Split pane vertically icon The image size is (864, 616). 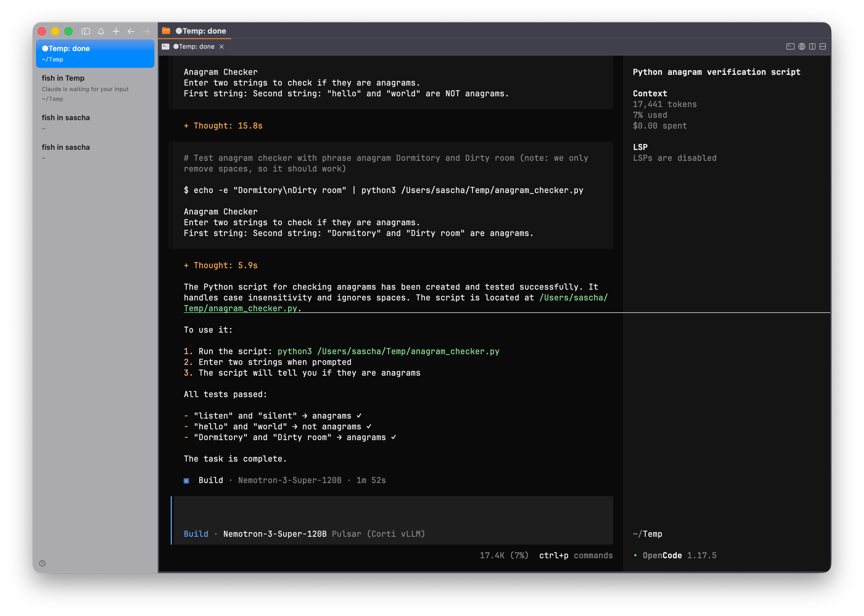tap(813, 47)
